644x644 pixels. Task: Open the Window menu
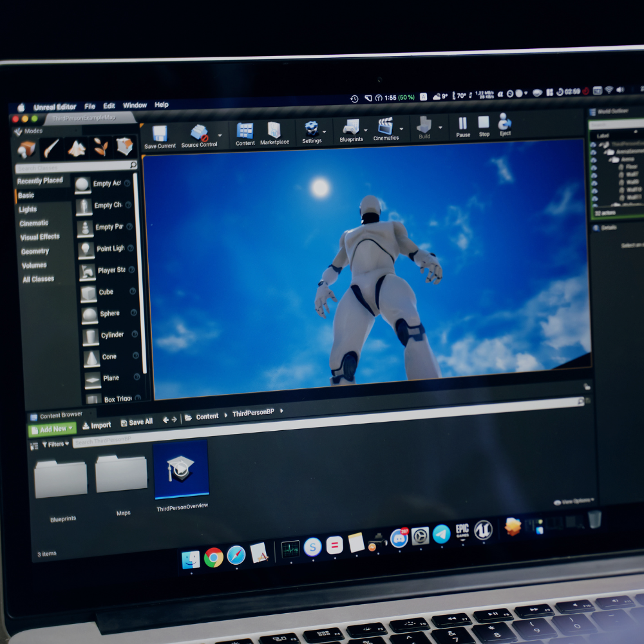pos(135,105)
